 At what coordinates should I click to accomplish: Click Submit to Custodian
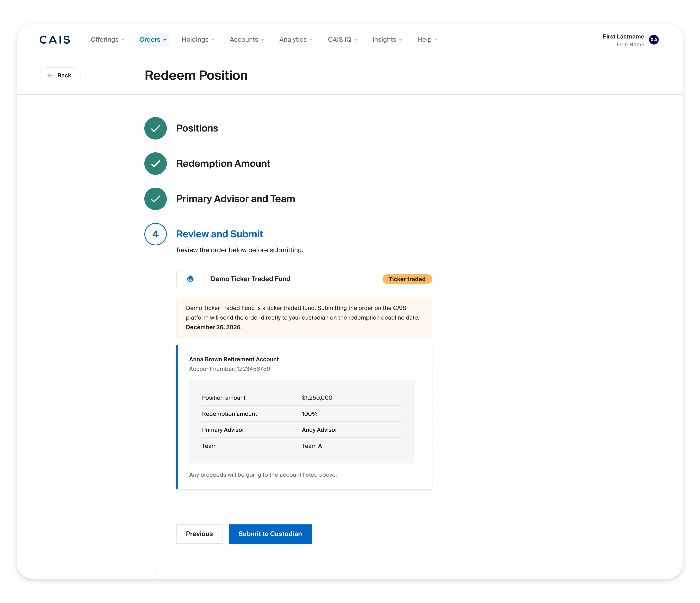[x=270, y=534]
